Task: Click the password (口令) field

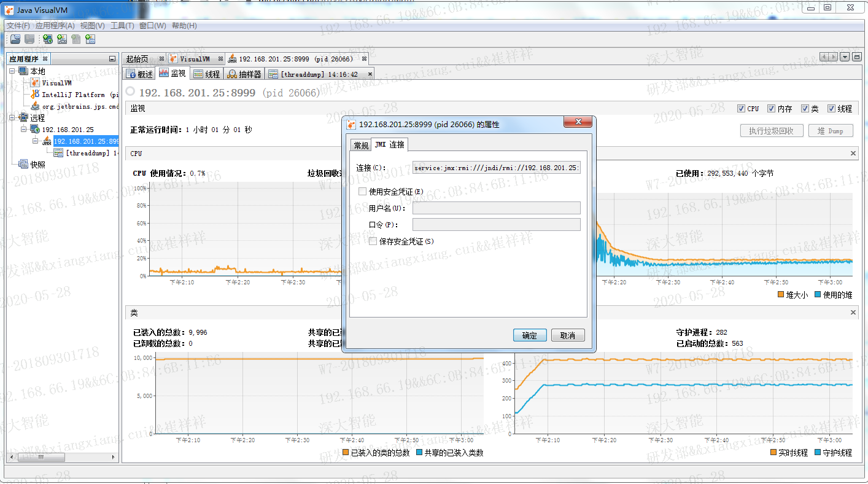Action: coord(497,224)
